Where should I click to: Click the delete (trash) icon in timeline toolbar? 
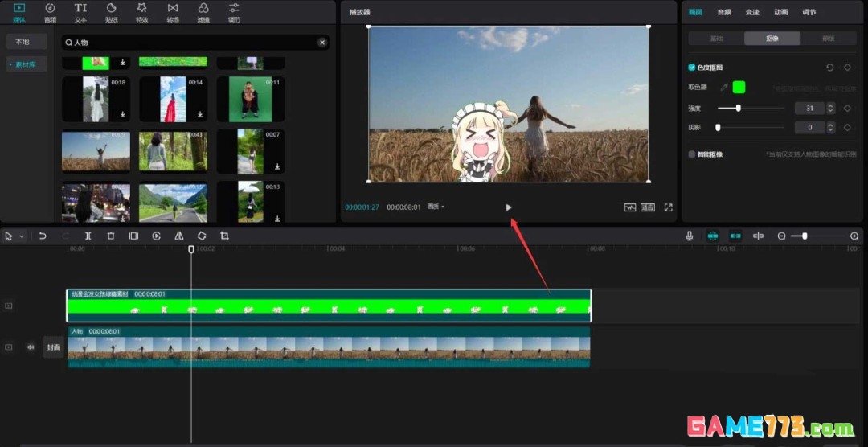[x=111, y=236]
